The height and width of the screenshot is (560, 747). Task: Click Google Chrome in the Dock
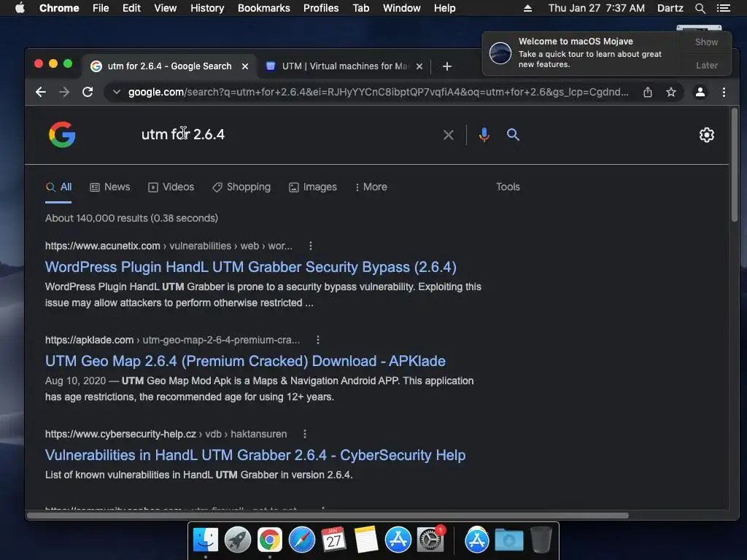[x=270, y=540]
